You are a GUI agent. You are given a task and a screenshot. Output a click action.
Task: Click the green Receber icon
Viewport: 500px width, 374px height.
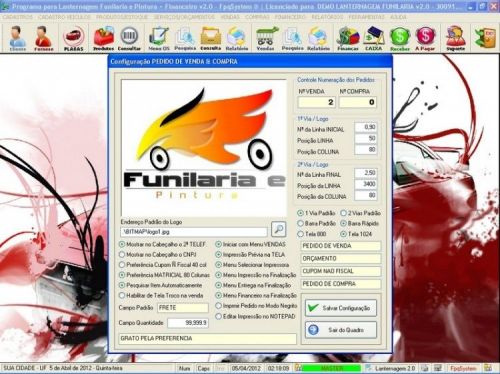tap(400, 38)
